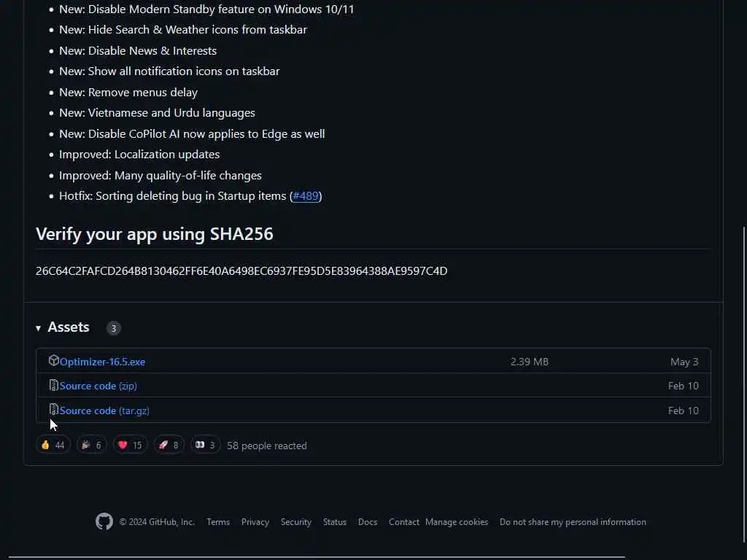
Task: Click 'Improved: Localization updates' line
Action: click(139, 155)
